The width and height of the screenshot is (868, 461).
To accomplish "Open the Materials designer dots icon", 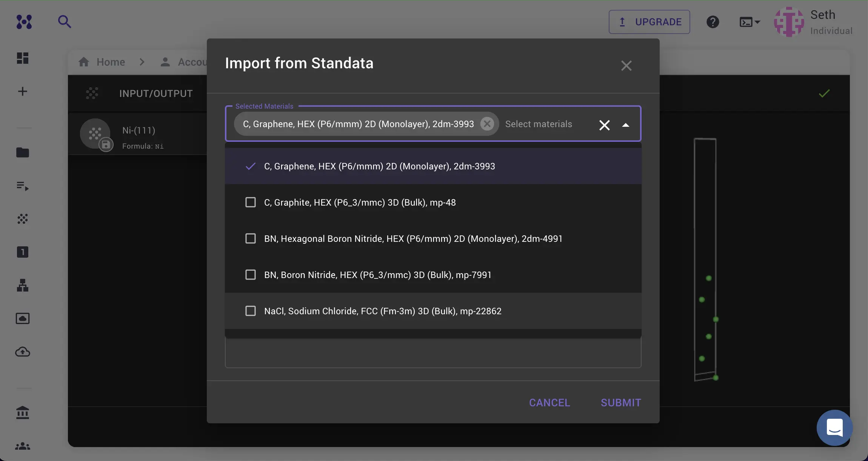I will (22, 219).
